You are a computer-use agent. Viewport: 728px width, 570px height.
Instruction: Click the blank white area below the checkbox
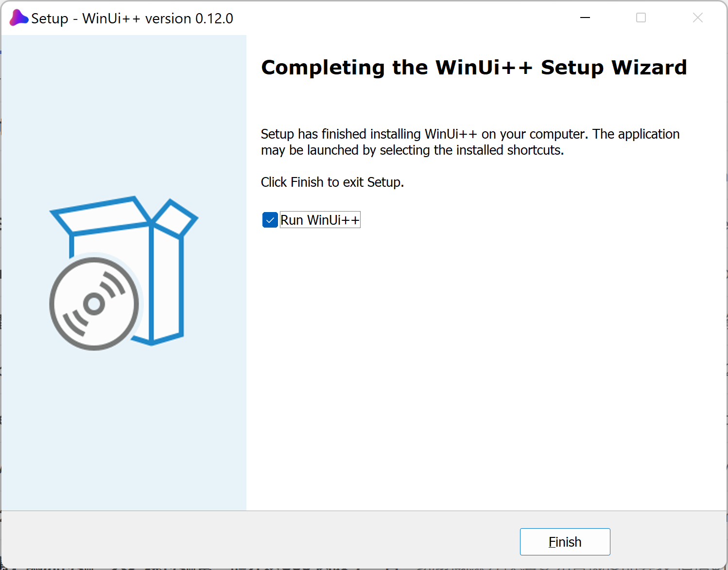486,365
